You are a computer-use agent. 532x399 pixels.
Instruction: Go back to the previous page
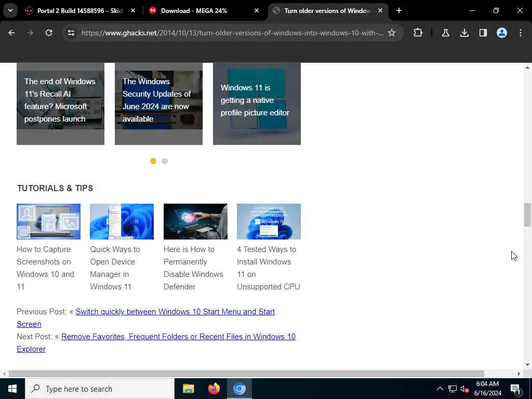[x=11, y=33]
